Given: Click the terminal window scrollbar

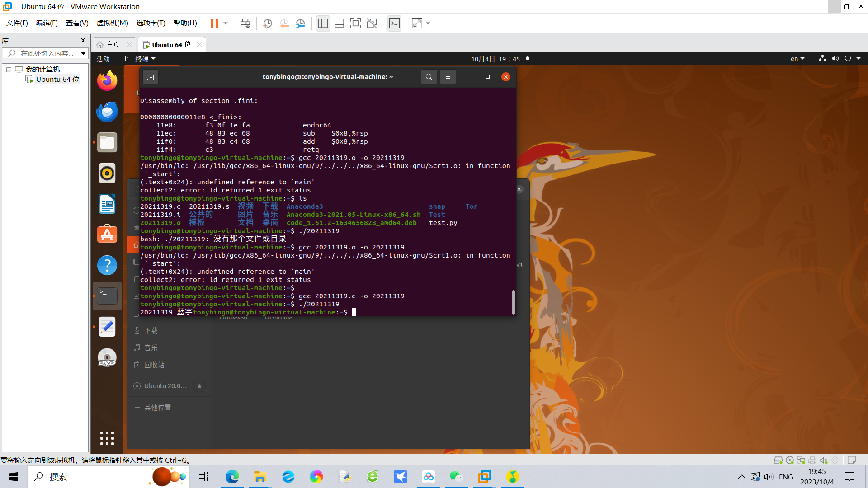Looking at the screenshot, I should point(513,302).
